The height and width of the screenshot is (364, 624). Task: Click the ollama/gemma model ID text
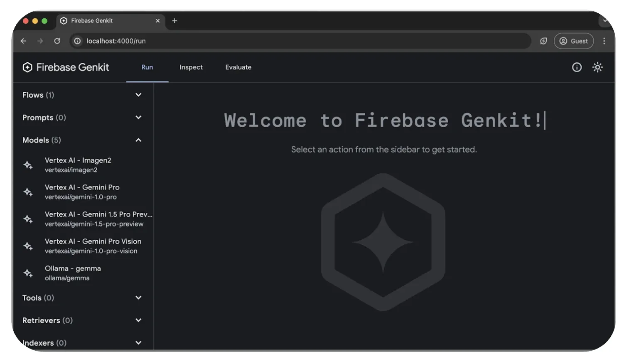click(67, 278)
